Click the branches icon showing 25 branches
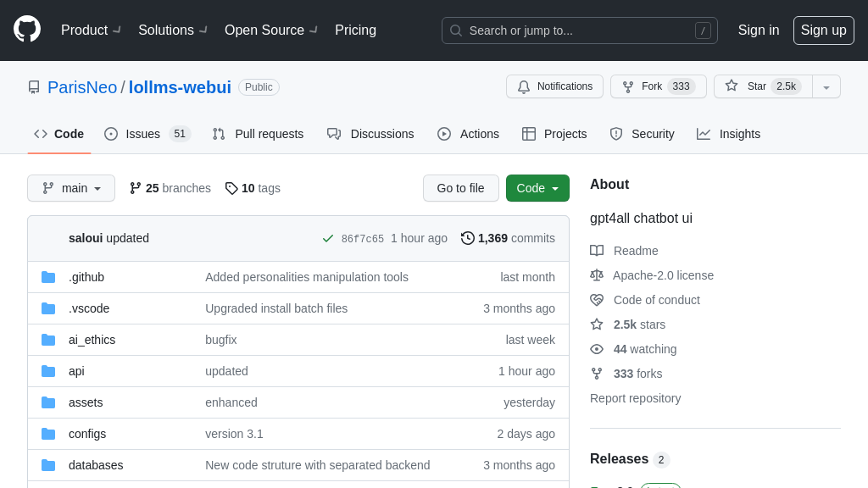 coord(136,188)
